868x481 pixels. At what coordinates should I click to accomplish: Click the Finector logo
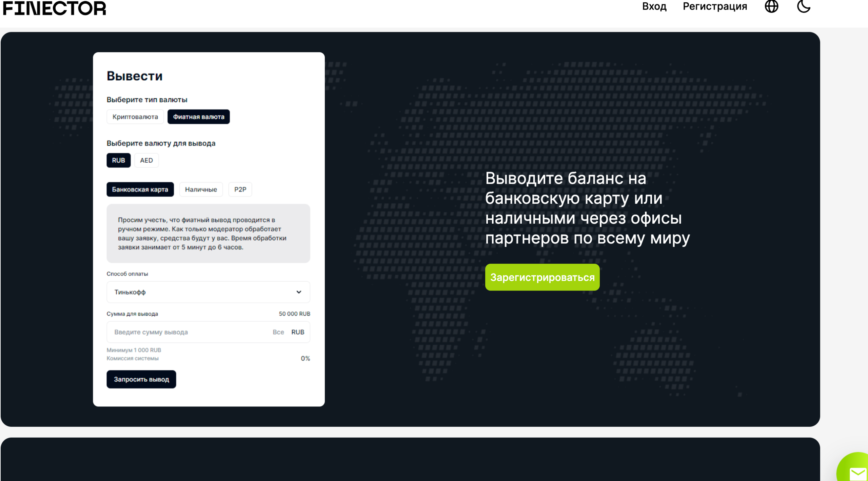[x=54, y=8]
